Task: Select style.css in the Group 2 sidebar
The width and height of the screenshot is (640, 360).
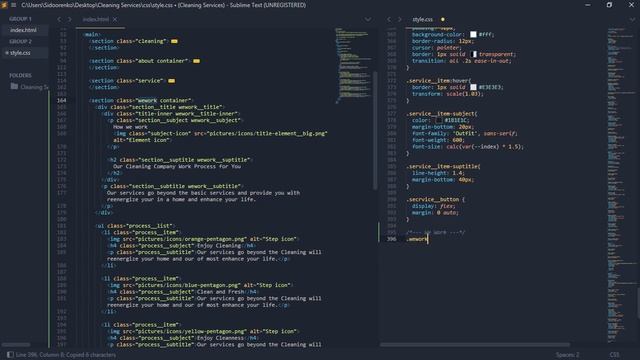Action: click(20, 53)
